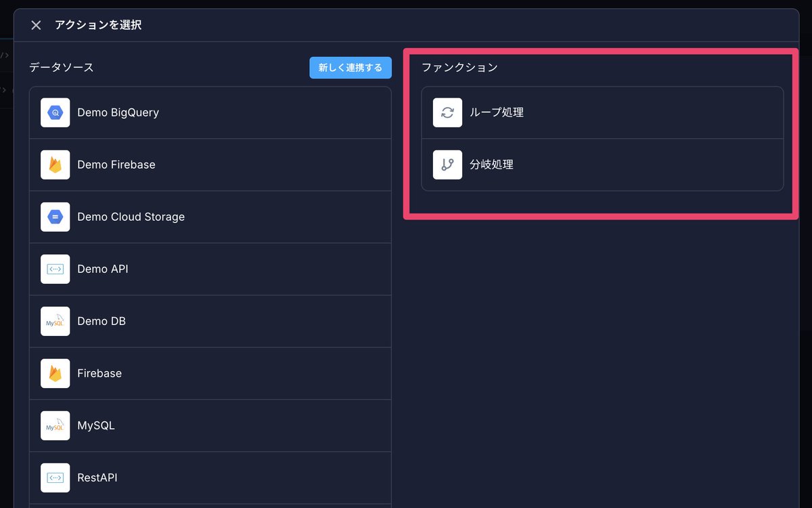Click the Demo Firebase flame icon

(x=55, y=165)
